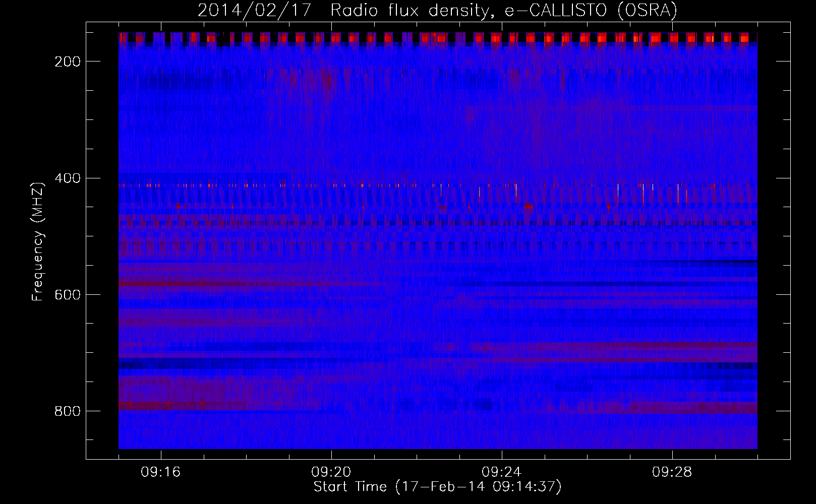Click the 'Start Time (17-Feb-14 09:14:37)' label

click(437, 487)
